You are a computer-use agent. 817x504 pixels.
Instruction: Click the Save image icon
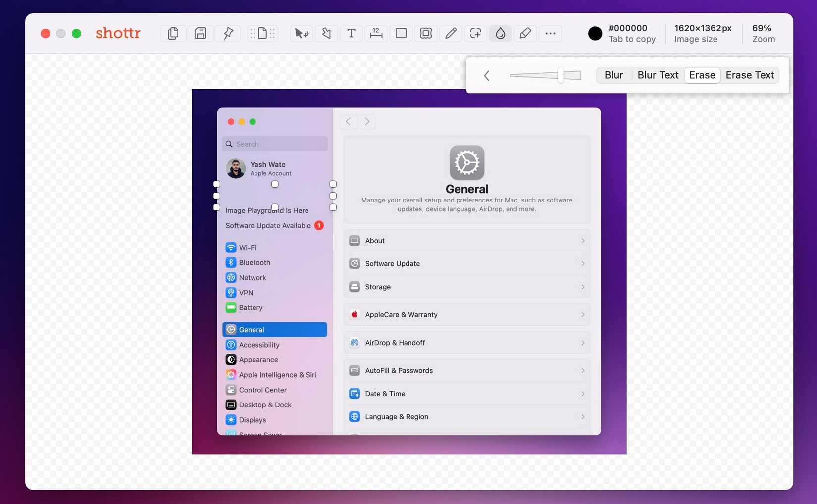coord(200,33)
